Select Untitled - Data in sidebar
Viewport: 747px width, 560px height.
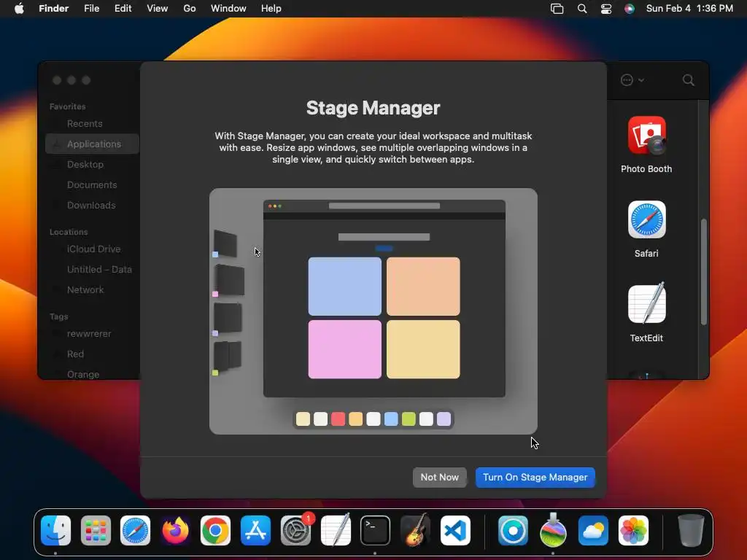click(99, 270)
